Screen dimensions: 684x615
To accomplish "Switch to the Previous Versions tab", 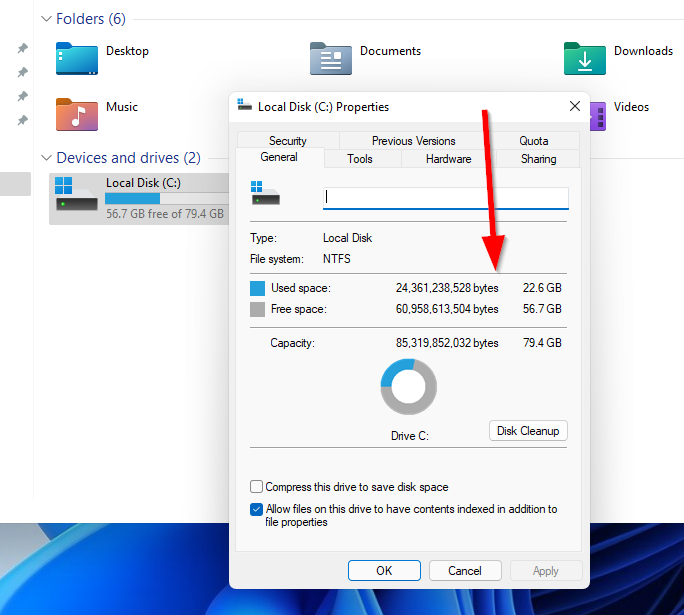I will pyautogui.click(x=414, y=140).
